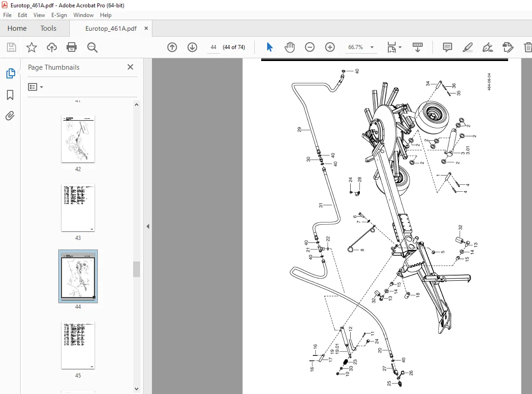The image size is (532, 394).
Task: Open the Edit menu
Action: coord(22,15)
